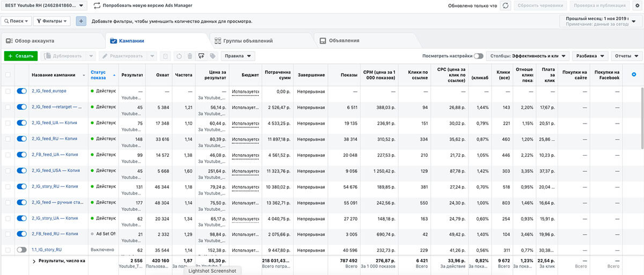Open the Отчеты dropdown
Image resolution: width=644 pixels, height=275 pixels.
click(627, 56)
